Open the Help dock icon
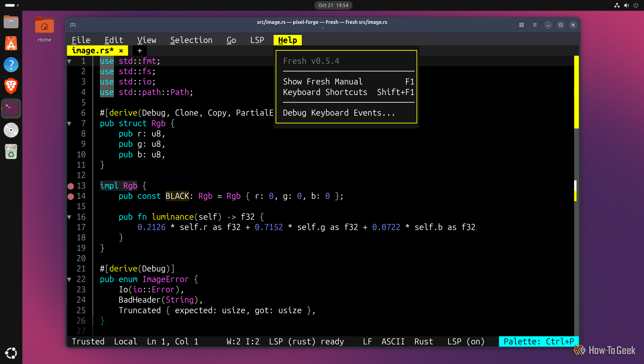The image size is (644, 364). pyautogui.click(x=11, y=65)
